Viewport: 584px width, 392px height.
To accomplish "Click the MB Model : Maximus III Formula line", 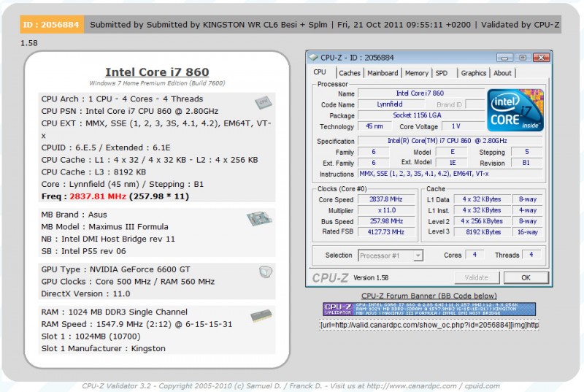I will [104, 227].
